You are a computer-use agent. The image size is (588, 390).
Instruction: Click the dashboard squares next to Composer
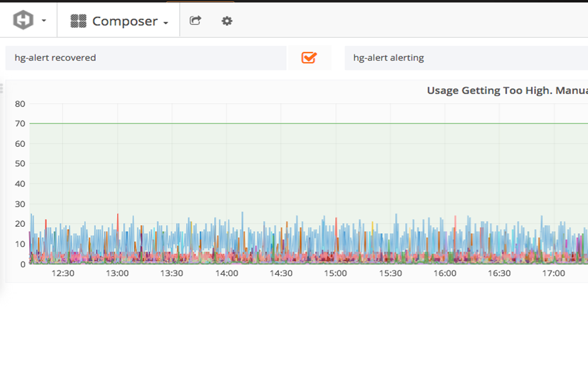pyautogui.click(x=79, y=20)
